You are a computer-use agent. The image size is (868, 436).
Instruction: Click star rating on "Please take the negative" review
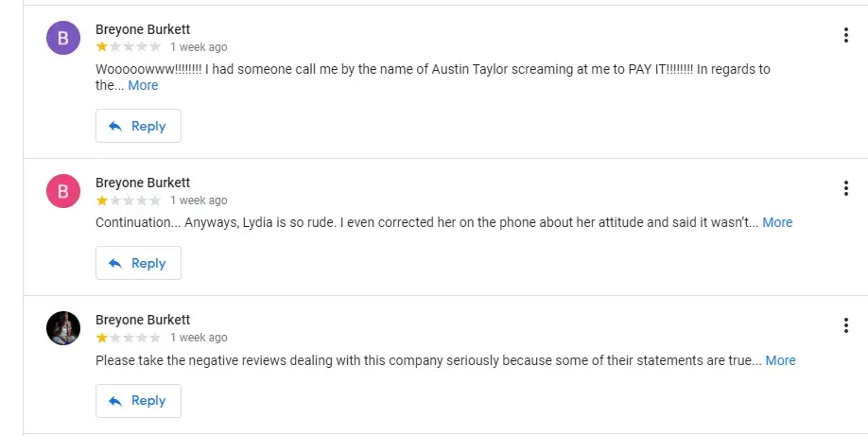pos(128,338)
